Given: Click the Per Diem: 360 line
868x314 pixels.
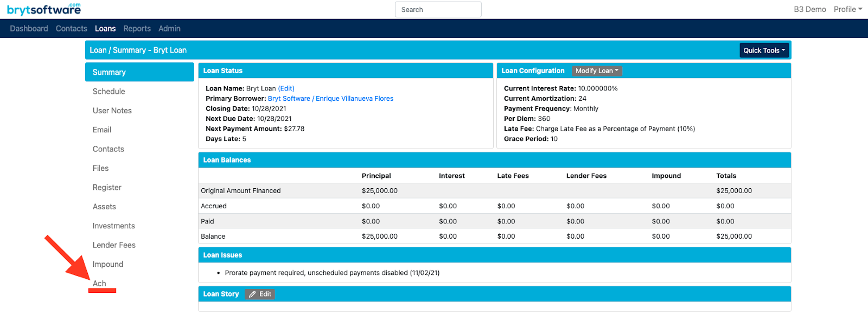Looking at the screenshot, I should point(527,119).
